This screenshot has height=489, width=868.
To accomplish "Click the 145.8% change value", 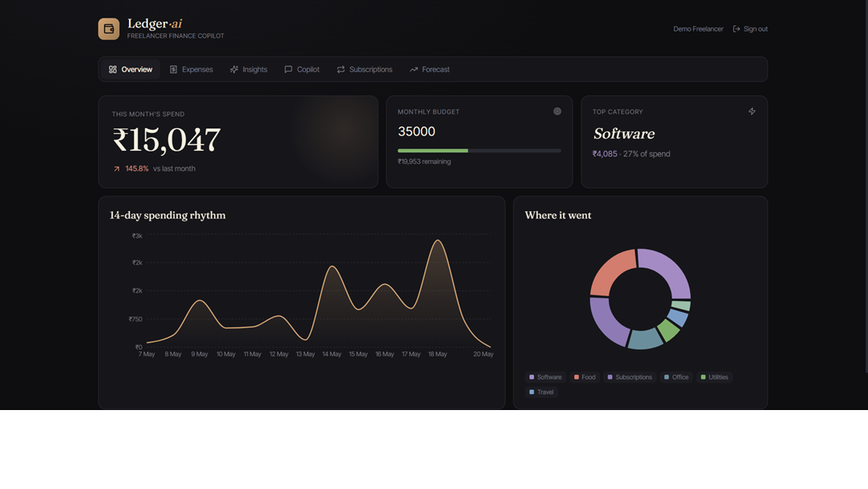I will click(x=137, y=169).
